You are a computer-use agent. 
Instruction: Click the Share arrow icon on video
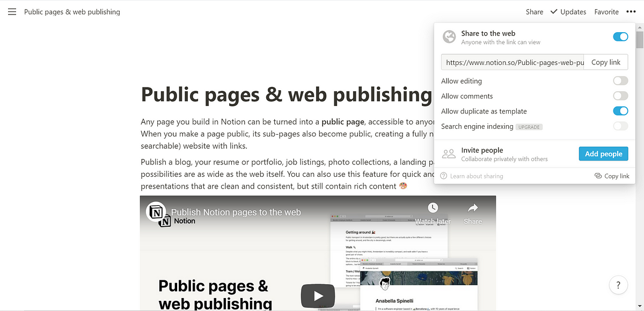click(x=473, y=208)
